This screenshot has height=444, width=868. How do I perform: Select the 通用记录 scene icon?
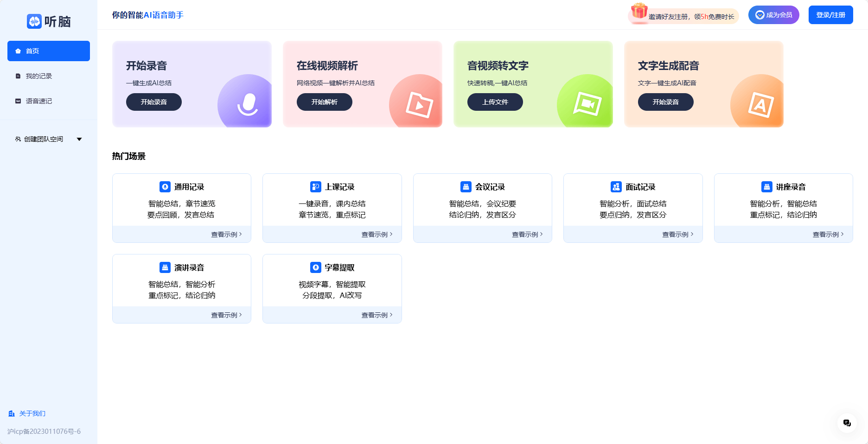165,186
